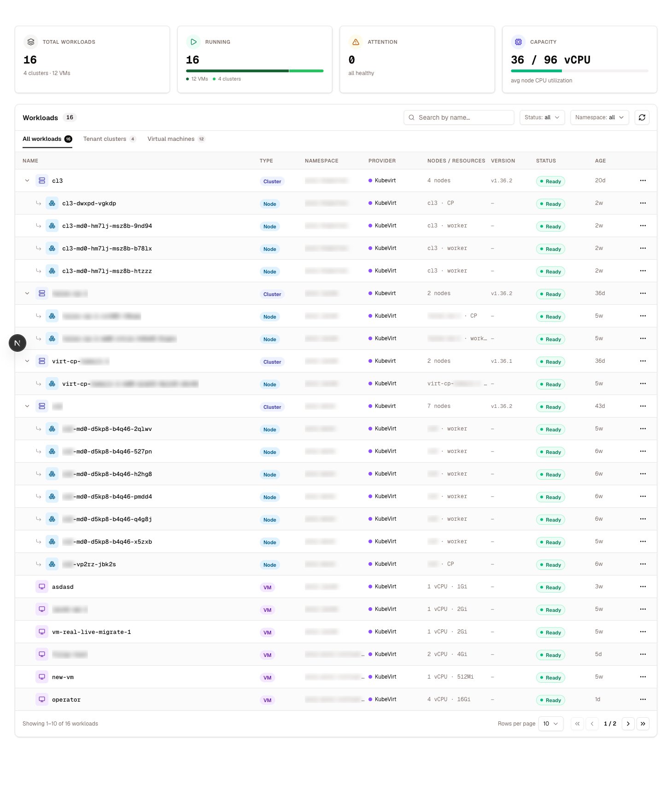Viewport: 672px width, 796px height.
Task: Open the row actions menu for cl3 cluster
Action: coord(643,180)
